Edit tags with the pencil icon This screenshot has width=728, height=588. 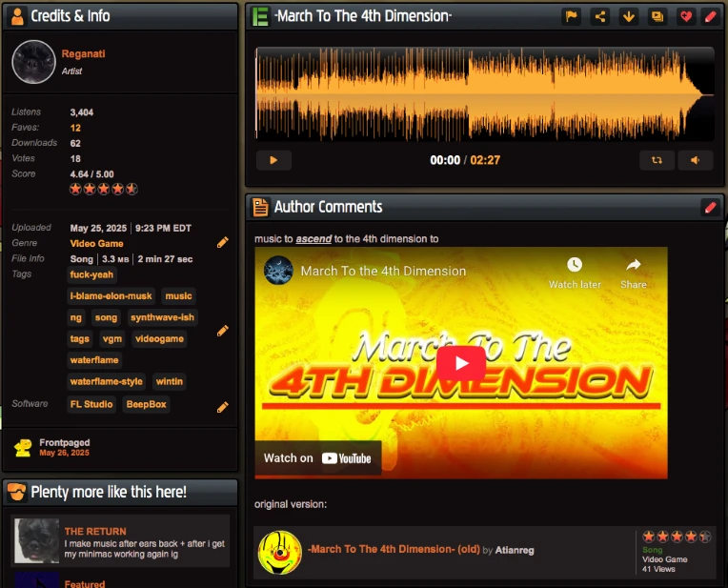point(223,331)
